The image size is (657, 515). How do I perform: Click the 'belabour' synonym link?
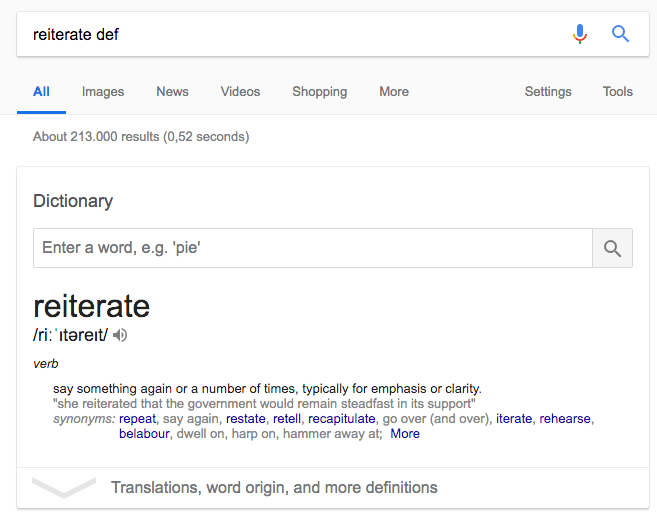pos(144,434)
